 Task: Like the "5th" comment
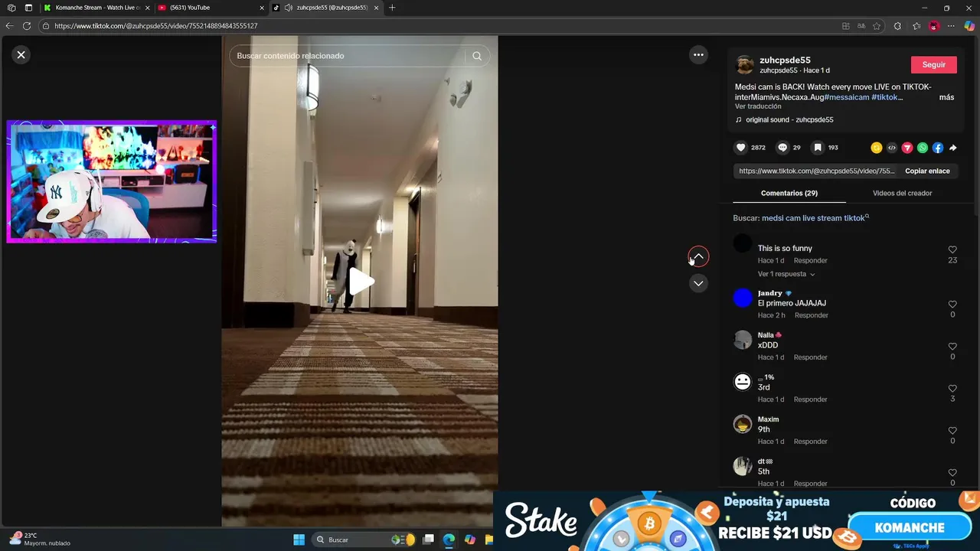pyautogui.click(x=952, y=472)
